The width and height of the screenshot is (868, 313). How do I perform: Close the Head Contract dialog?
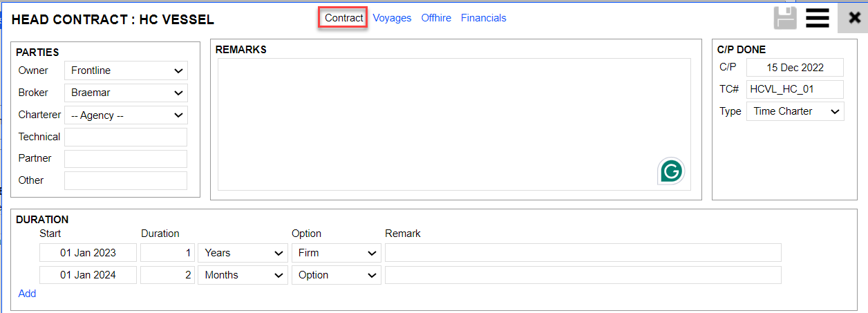(854, 18)
